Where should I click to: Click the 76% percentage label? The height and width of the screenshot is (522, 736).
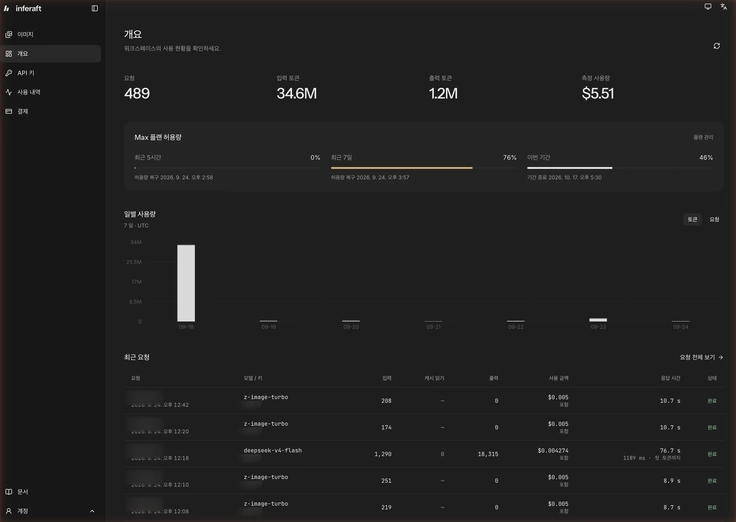(x=510, y=157)
